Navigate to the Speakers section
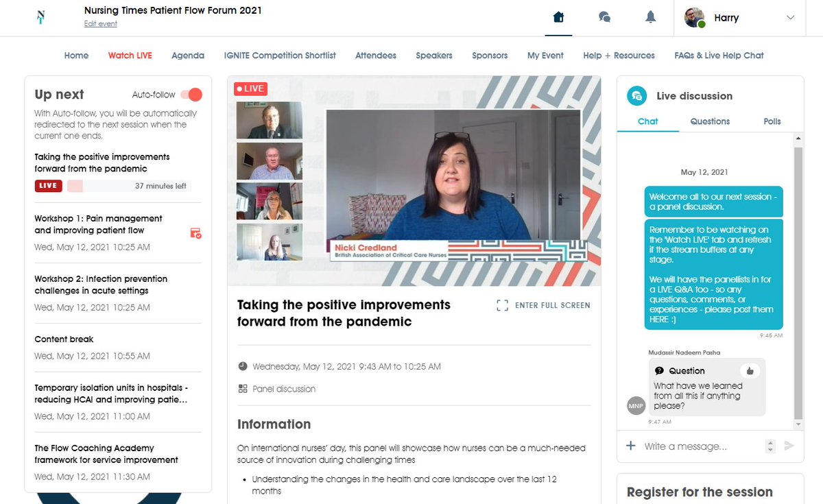This screenshot has width=823, height=504. point(433,56)
